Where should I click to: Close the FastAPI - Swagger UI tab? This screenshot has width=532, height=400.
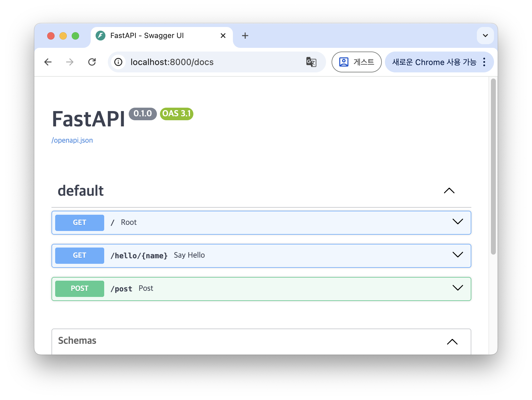223,36
